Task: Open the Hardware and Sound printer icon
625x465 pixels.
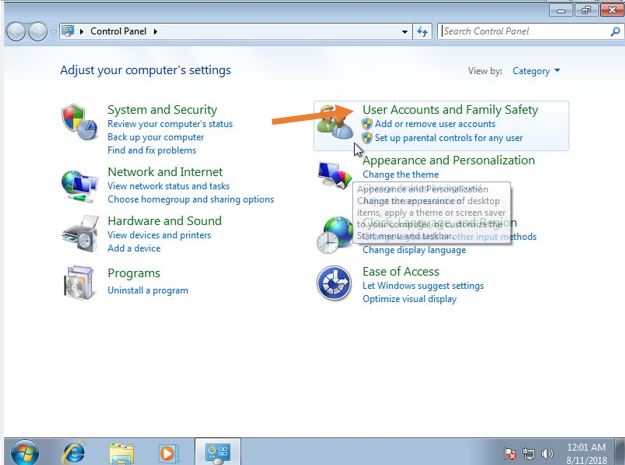Action: click(81, 234)
